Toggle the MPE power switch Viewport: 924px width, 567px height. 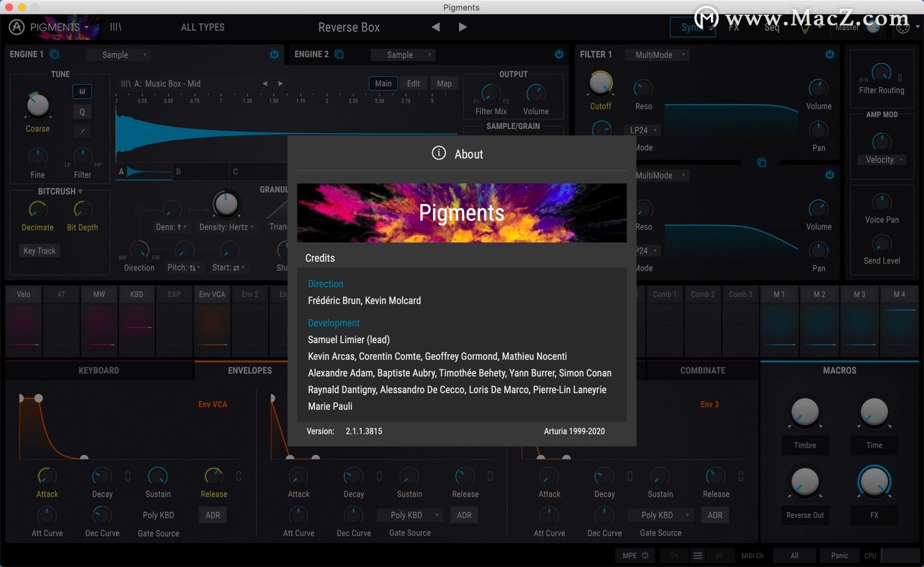click(x=645, y=555)
